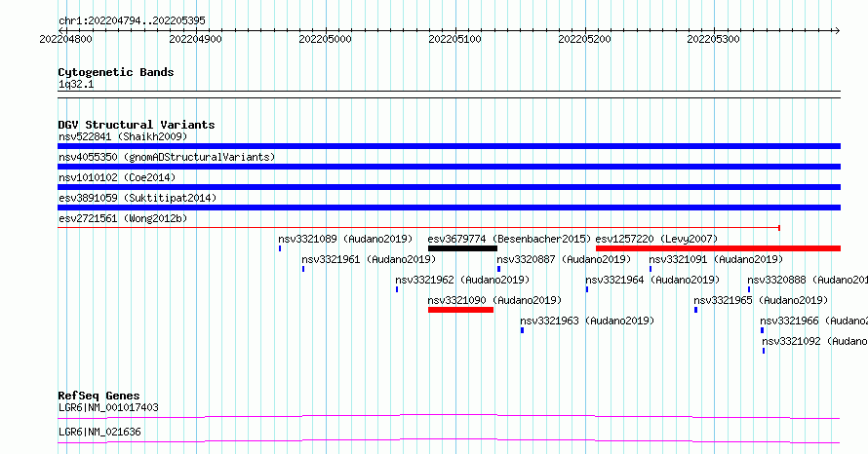868x454 pixels.
Task: Open nsv3321090 (Audano2019) label
Action: (x=494, y=300)
